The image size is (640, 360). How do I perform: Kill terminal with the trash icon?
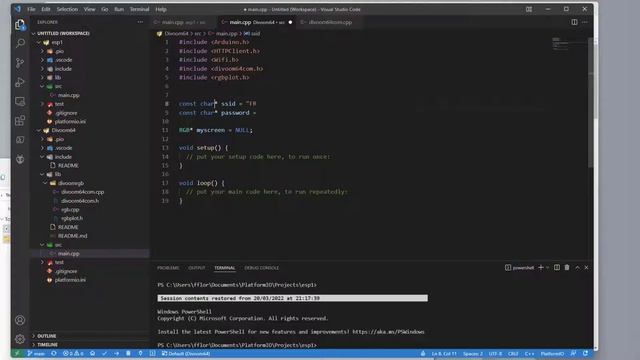click(x=567, y=267)
